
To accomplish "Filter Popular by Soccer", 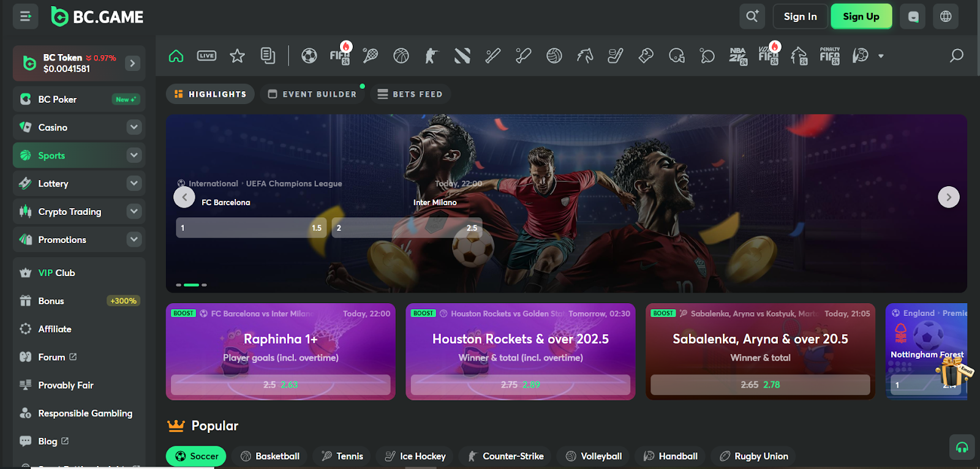I will tap(196, 456).
